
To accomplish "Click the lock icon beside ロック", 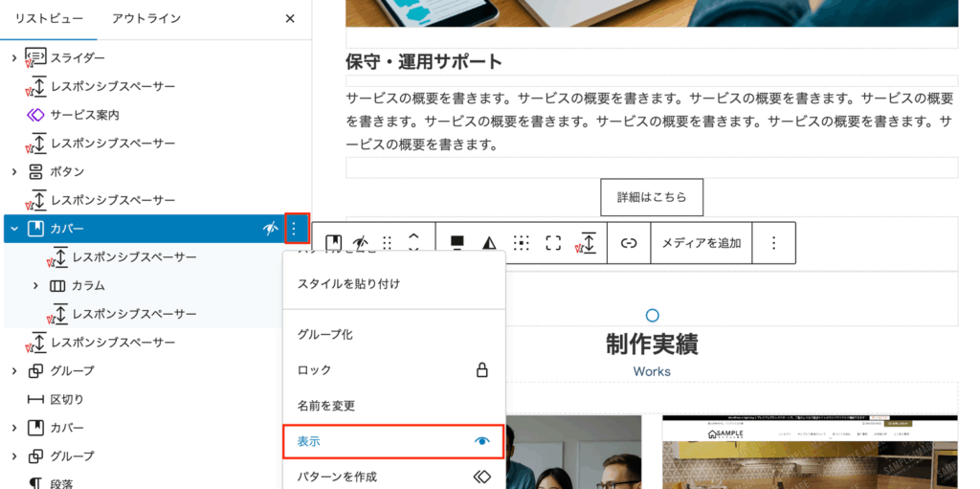I will (482, 370).
